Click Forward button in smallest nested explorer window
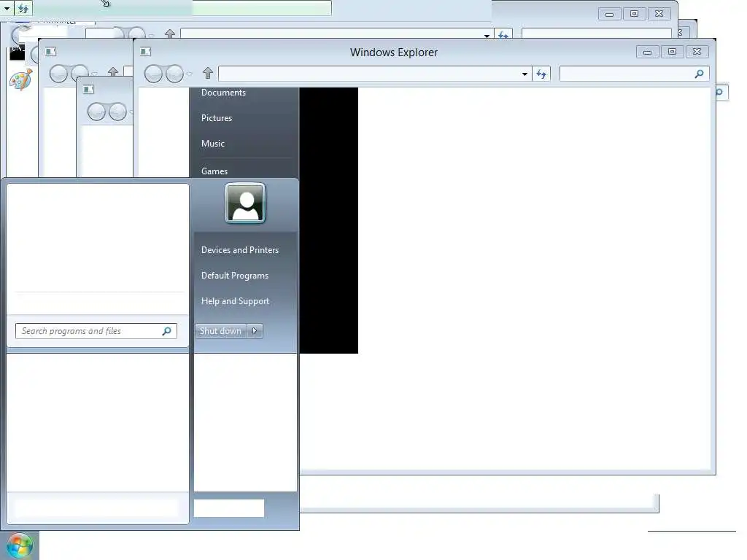This screenshot has width=747, height=560. (x=117, y=112)
